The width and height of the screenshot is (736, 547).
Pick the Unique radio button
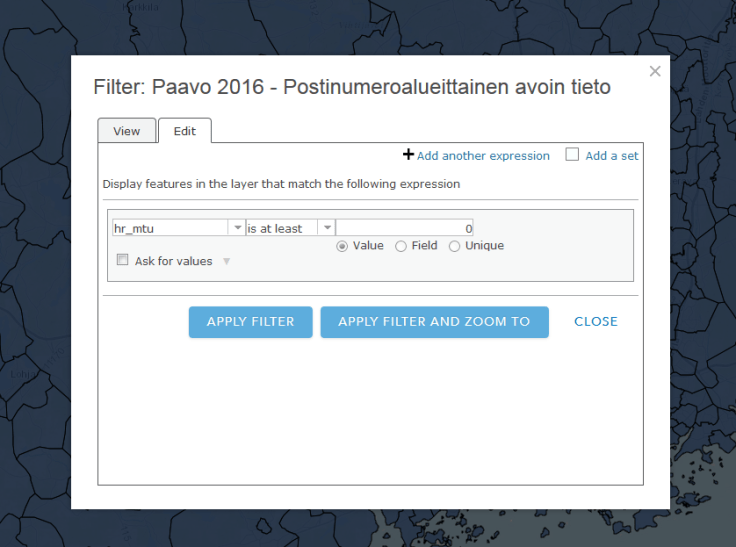pyautogui.click(x=455, y=246)
